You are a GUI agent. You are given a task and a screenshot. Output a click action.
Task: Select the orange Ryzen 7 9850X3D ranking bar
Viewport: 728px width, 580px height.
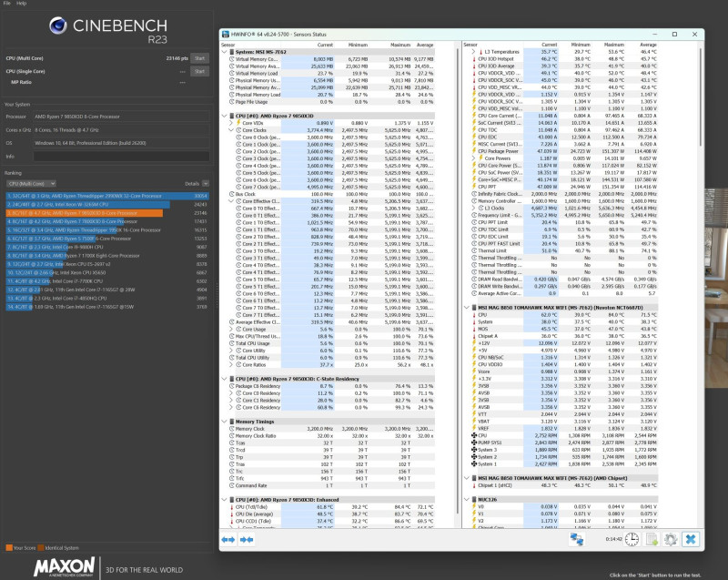[85, 213]
